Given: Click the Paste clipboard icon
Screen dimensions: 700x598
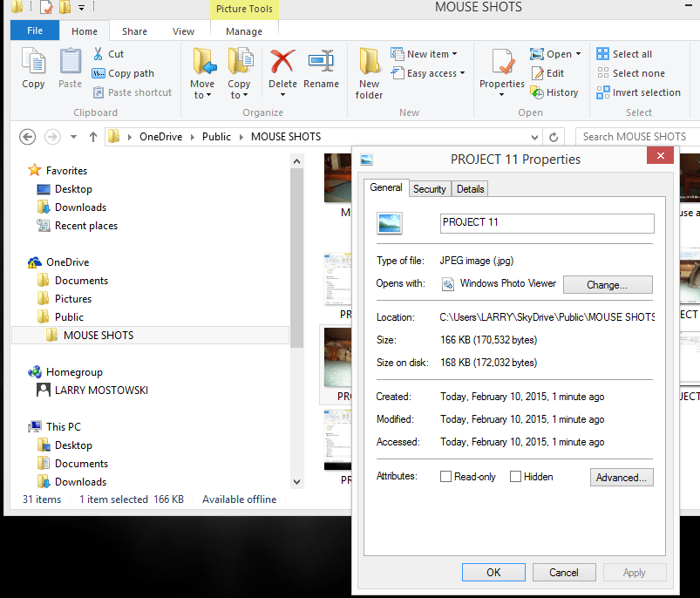Looking at the screenshot, I should 70,68.
